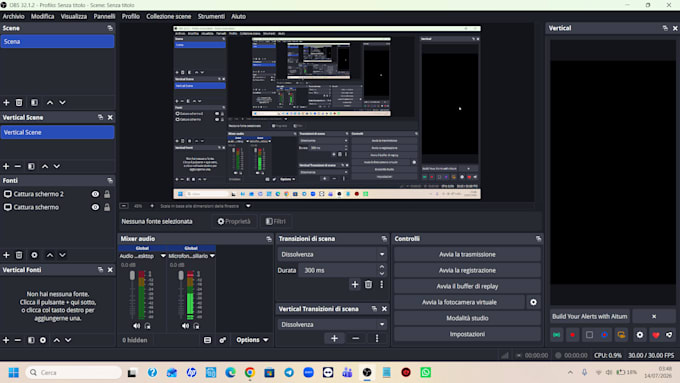Start vertical recording with red dot icon
The image size is (680, 383).
coord(572,335)
